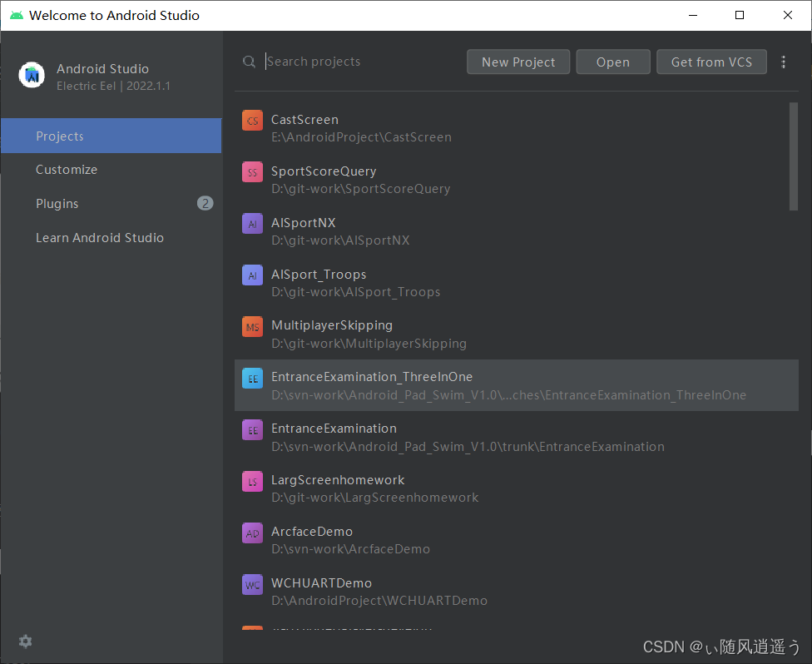Image resolution: width=812 pixels, height=664 pixels.
Task: Minimize the Welcome to Android Studio window
Action: point(692,15)
